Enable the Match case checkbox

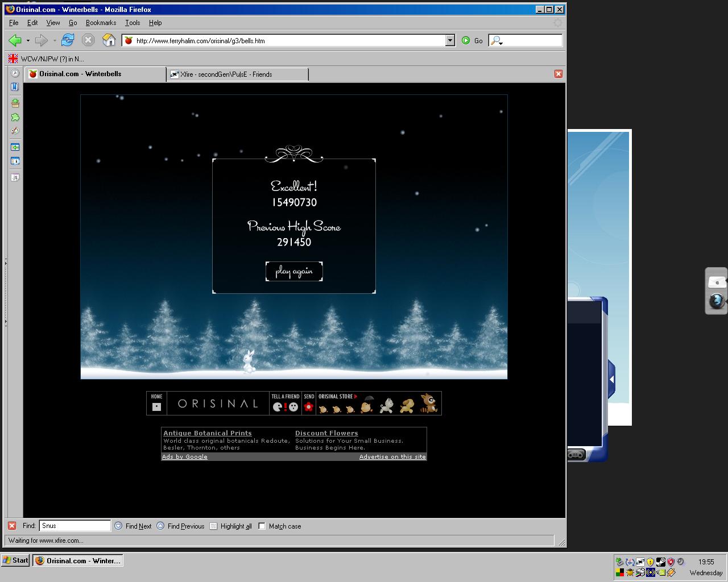[x=262, y=526]
